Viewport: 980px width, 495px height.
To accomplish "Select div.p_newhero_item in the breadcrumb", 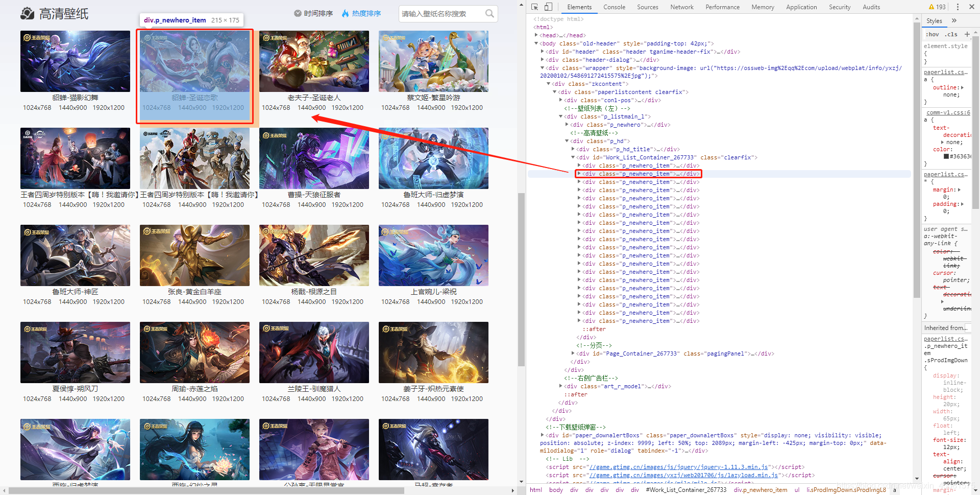I will point(761,490).
